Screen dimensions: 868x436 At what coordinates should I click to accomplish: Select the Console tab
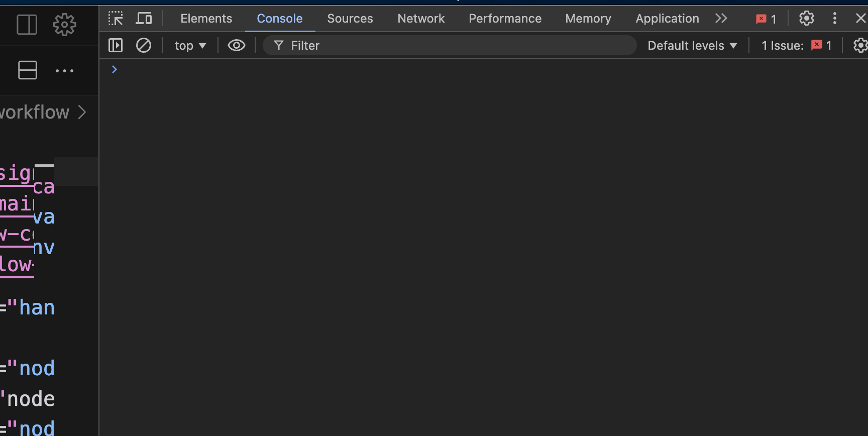tap(280, 19)
